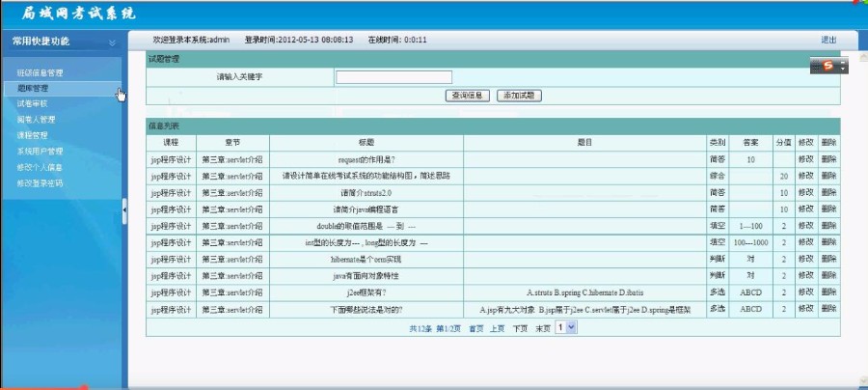Click 修改 for the double的取值范围 row

tap(805, 226)
